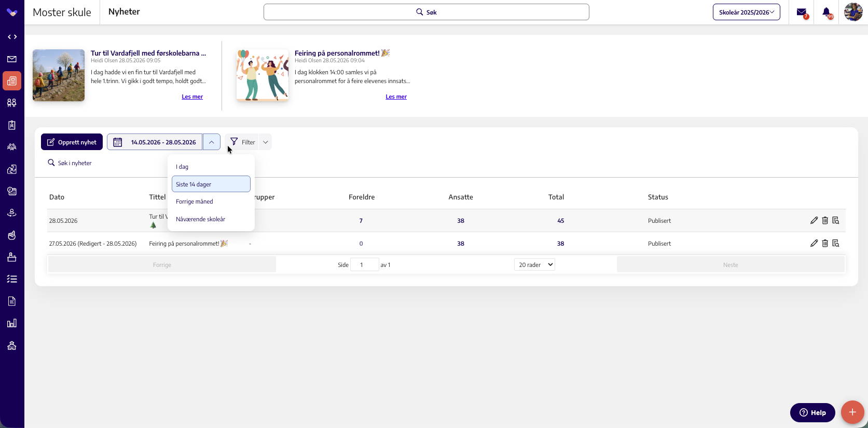This screenshot has width=868, height=428.
Task: Click the orange plus floating button
Action: [x=852, y=412]
